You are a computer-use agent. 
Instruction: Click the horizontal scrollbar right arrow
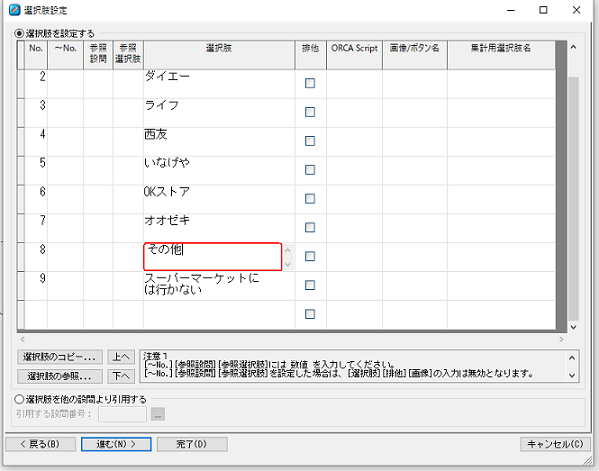pyautogui.click(x=561, y=339)
